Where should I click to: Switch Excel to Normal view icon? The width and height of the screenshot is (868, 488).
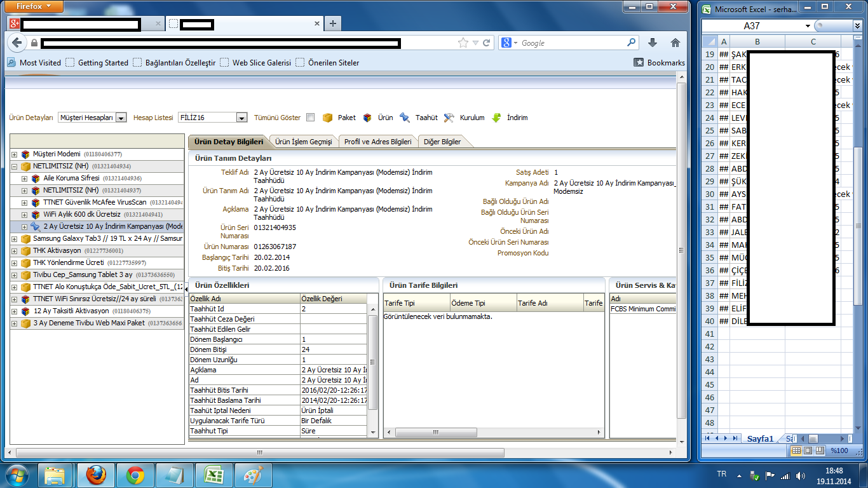pos(796,451)
